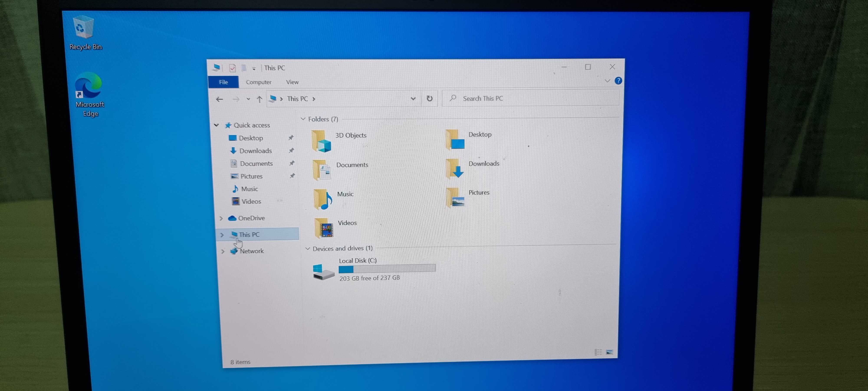Open the 3D Objects folder
This screenshot has height=391, width=868.
tap(339, 140)
